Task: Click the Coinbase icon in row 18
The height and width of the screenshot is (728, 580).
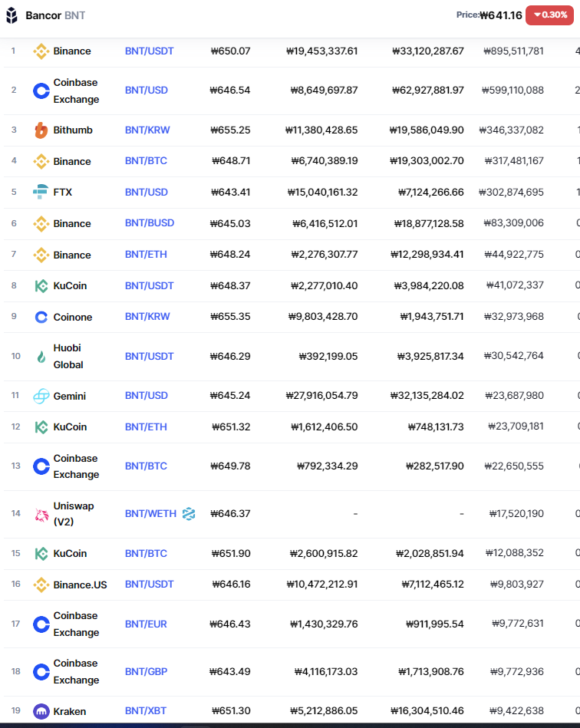Action: point(41,672)
